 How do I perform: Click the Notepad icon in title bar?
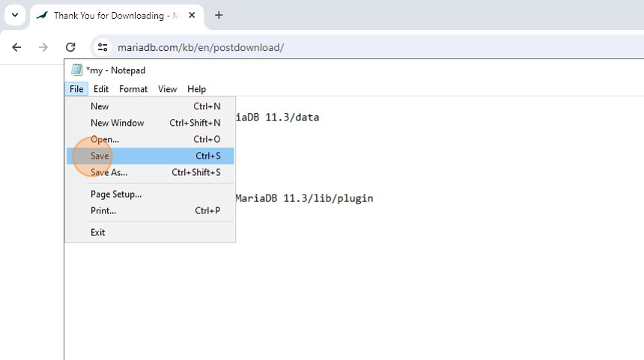(x=76, y=70)
